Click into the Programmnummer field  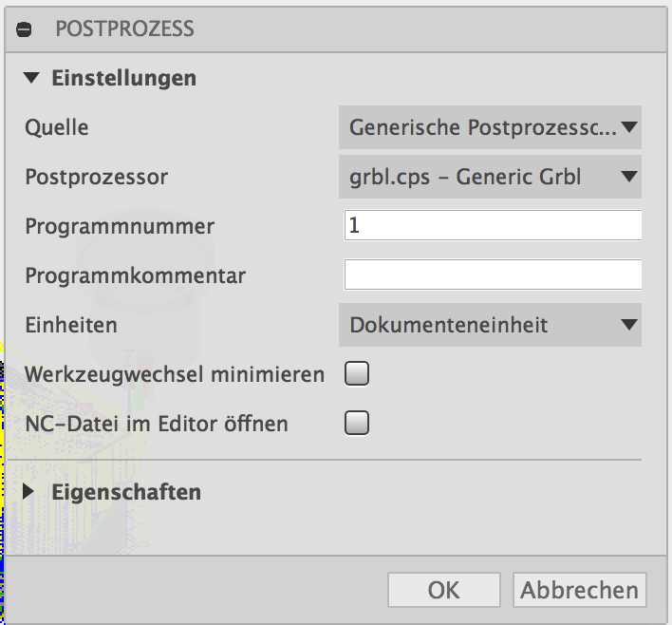point(492,226)
